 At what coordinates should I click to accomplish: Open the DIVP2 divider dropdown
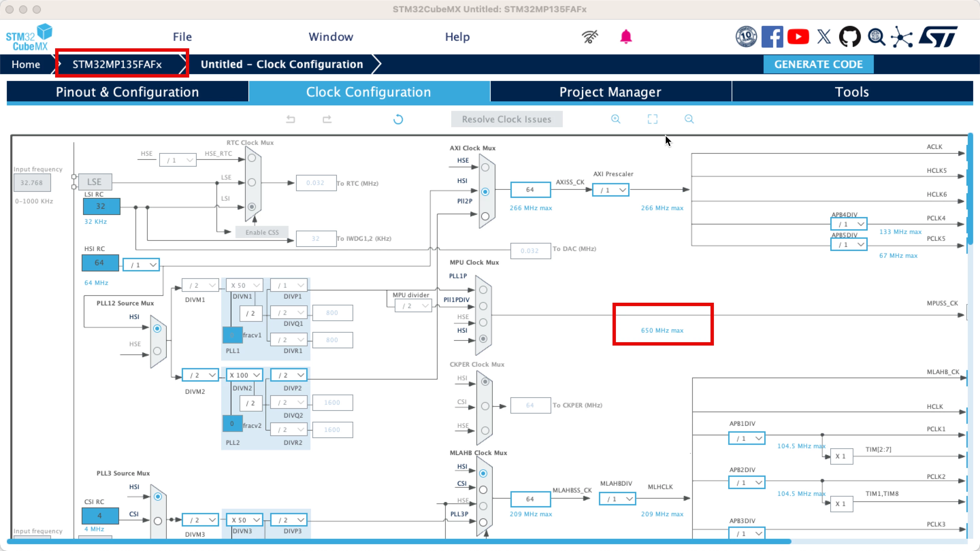pyautogui.click(x=289, y=375)
